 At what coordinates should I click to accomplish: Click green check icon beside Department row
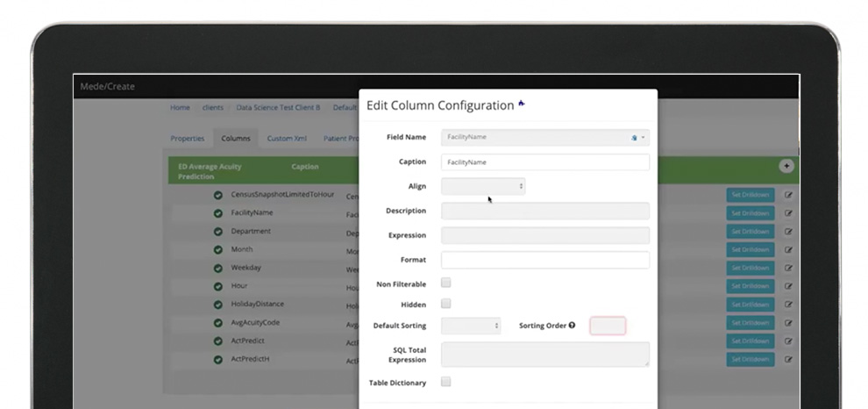pos(218,232)
